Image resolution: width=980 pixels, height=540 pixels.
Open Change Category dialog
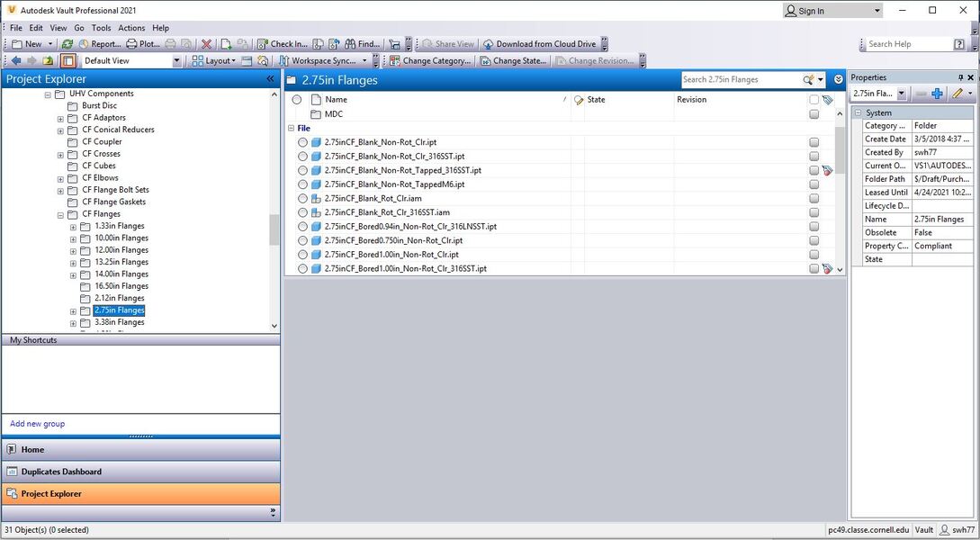coord(430,60)
